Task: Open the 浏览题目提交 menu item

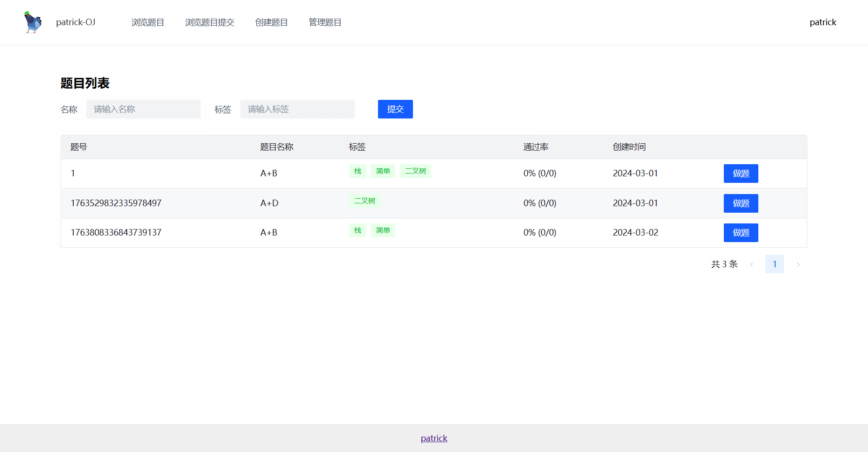Action: 210,22
